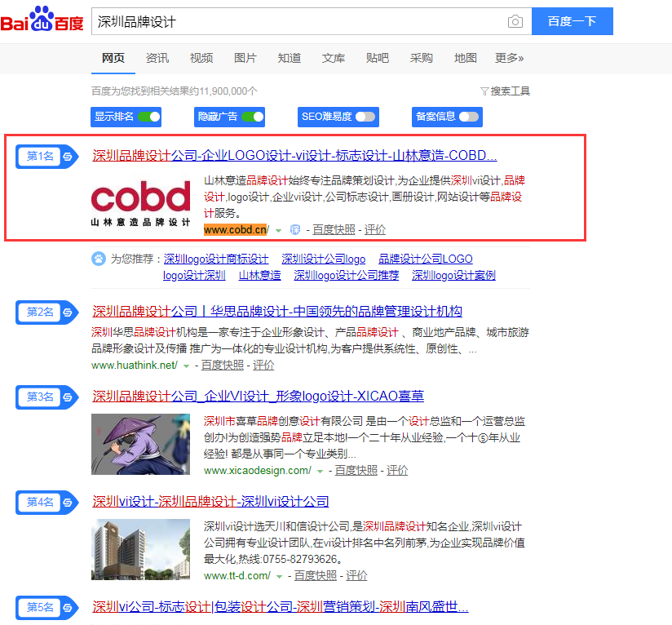Click 评价 for www.tt-d.com result
The height and width of the screenshot is (625, 672).
(356, 576)
